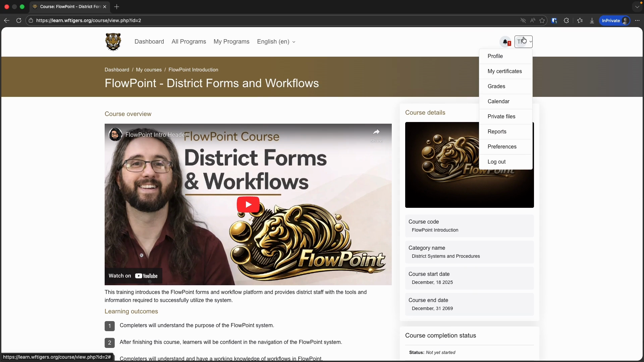
Task: Collapse the user menu dropdown toggle
Action: pyautogui.click(x=524, y=42)
